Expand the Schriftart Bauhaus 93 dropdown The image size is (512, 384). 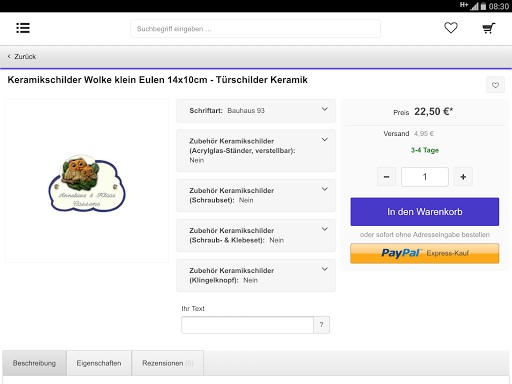(256, 111)
